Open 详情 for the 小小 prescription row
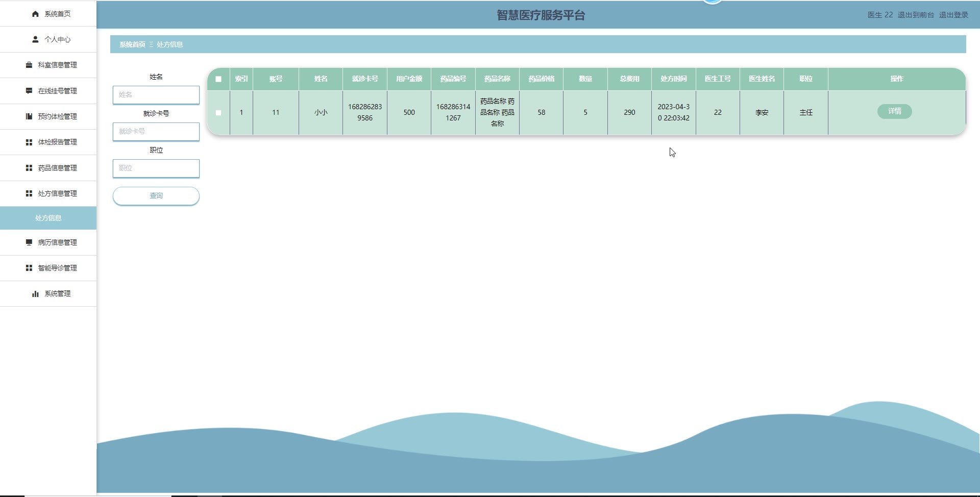The image size is (980, 497). (894, 111)
